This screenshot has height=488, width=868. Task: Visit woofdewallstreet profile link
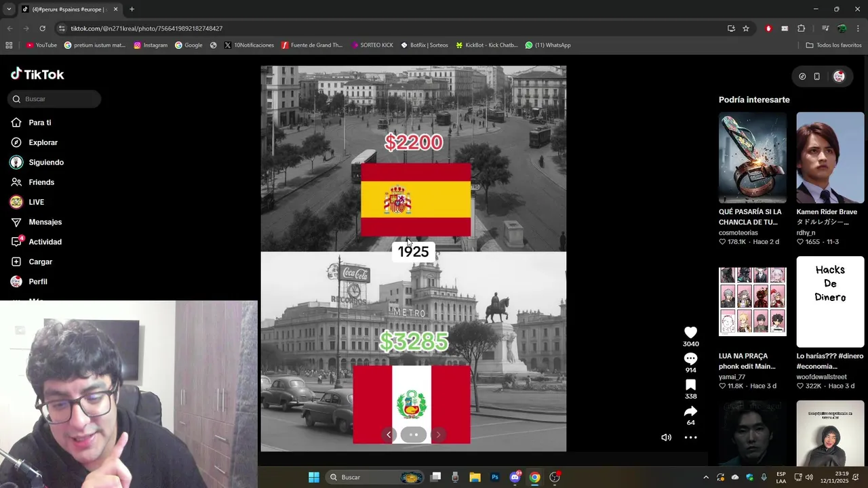tap(821, 377)
